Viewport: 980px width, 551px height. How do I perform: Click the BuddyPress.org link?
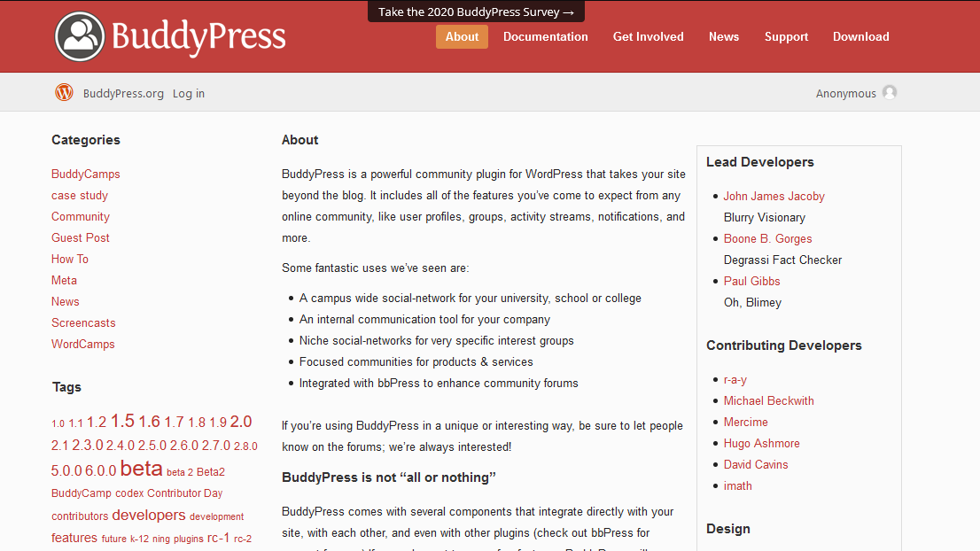[x=123, y=93]
